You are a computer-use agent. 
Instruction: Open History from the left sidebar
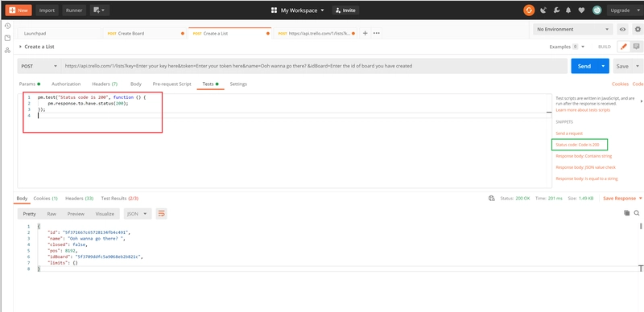[x=7, y=26]
